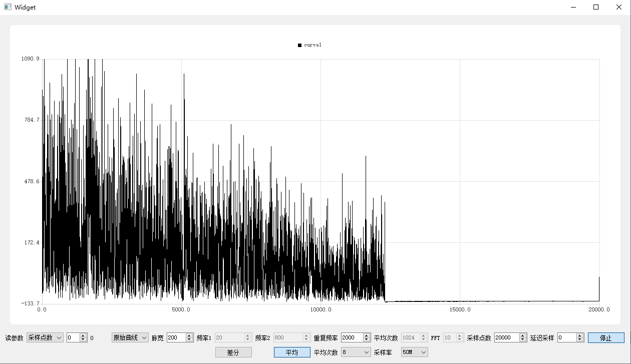
Task: Open the 采样率 dropdown showing 50M
Action: pos(415,352)
